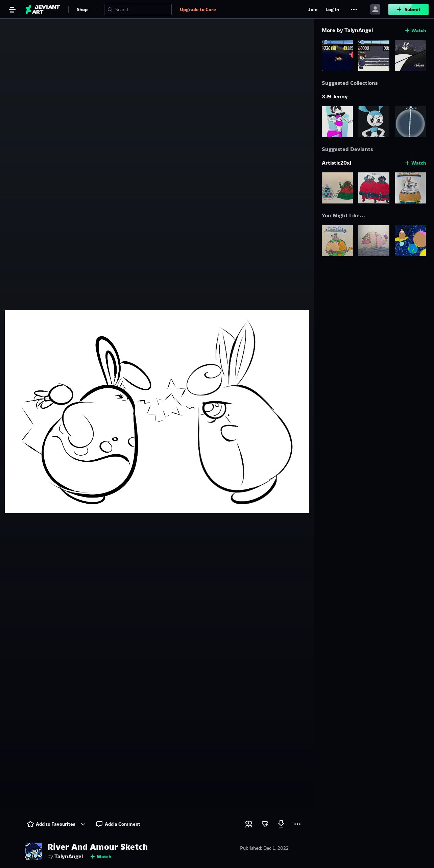The width and height of the screenshot is (434, 868).
Task: View the River And Amour sketch image
Action: pos(157,412)
